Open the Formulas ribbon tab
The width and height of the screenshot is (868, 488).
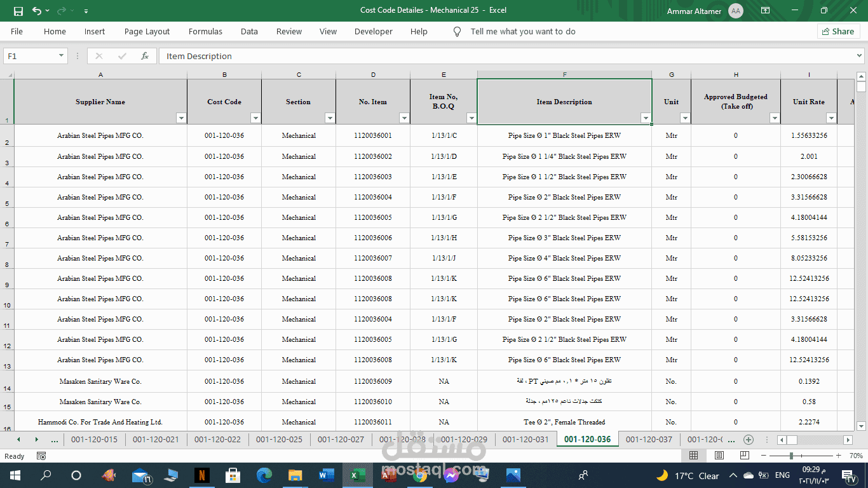pyautogui.click(x=205, y=31)
